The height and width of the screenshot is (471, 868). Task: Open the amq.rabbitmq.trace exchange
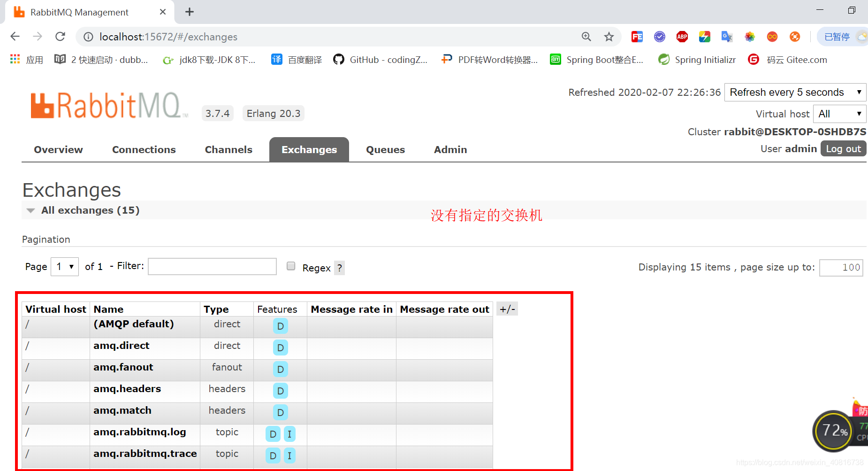(145, 453)
